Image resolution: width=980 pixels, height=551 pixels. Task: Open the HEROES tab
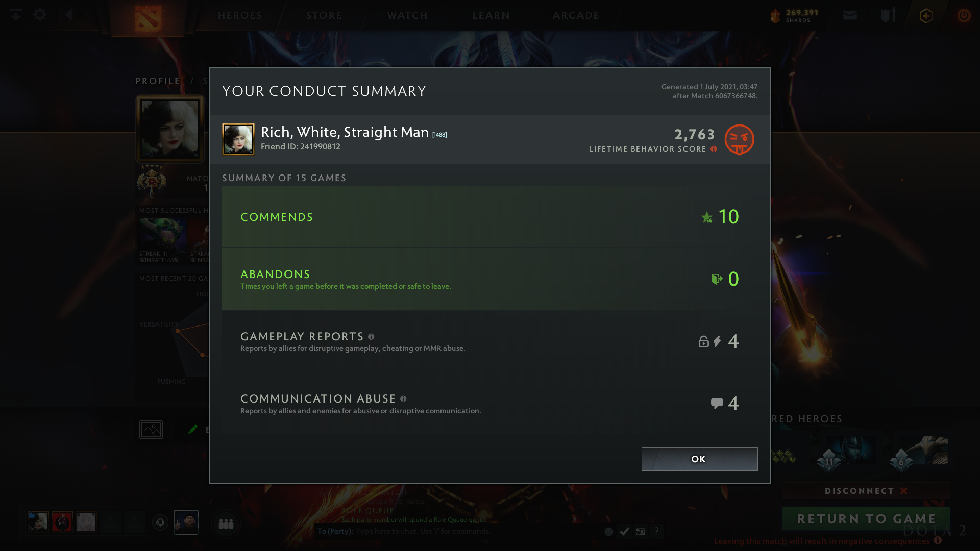point(240,16)
